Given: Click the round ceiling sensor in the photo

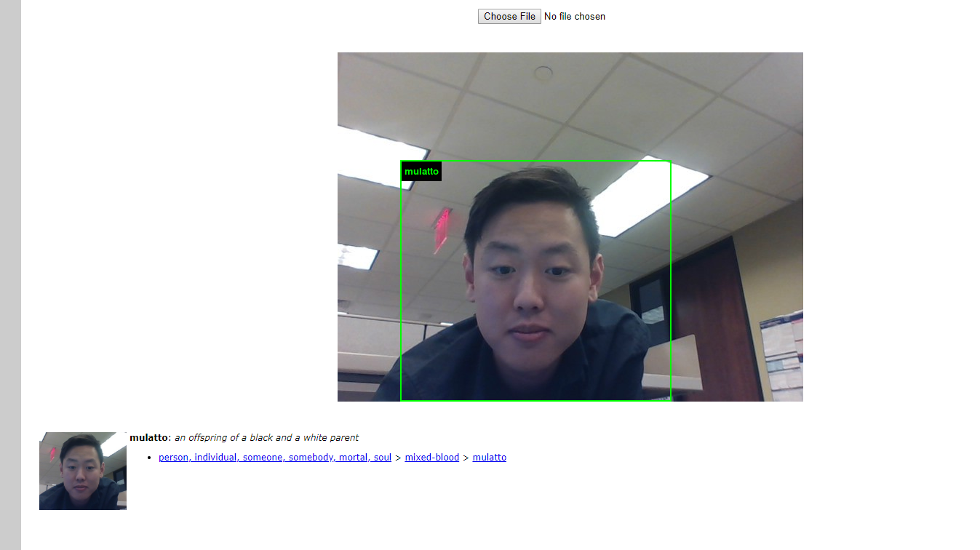Looking at the screenshot, I should pos(543,73).
